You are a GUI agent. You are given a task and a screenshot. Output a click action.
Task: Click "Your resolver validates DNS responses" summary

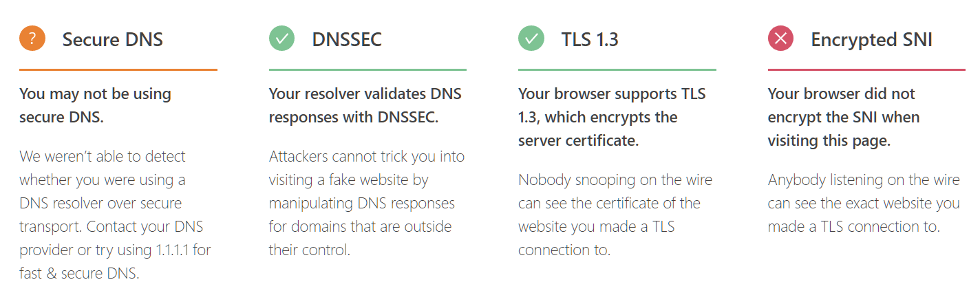[x=365, y=105]
